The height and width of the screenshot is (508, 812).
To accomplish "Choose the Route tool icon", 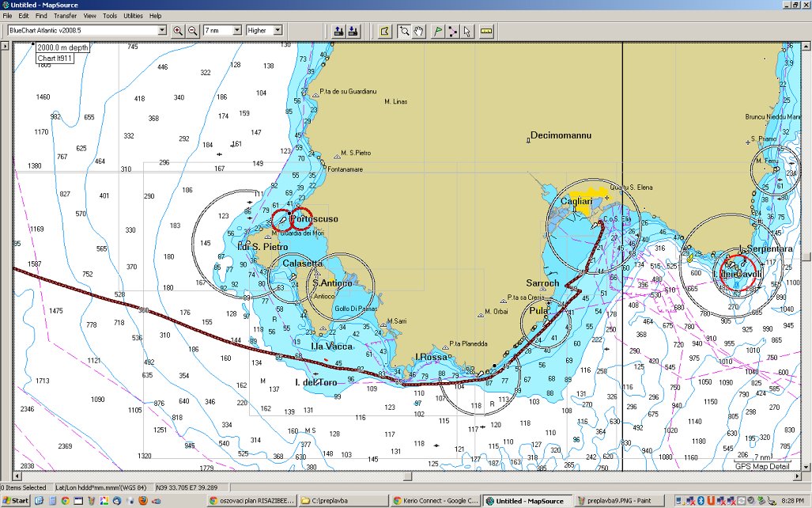I will [452, 31].
